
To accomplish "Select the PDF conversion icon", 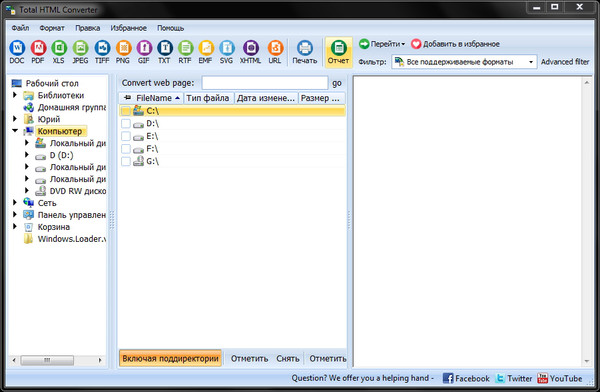I will click(38, 49).
